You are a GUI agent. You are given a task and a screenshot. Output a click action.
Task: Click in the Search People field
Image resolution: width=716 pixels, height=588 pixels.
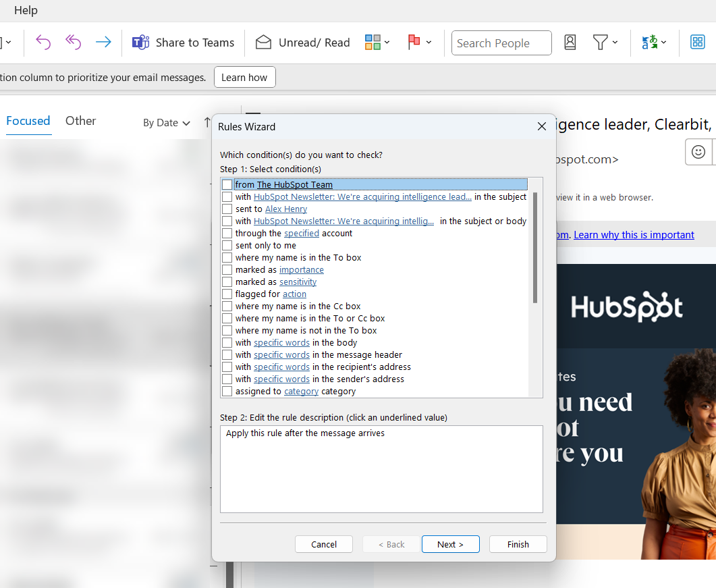point(501,43)
